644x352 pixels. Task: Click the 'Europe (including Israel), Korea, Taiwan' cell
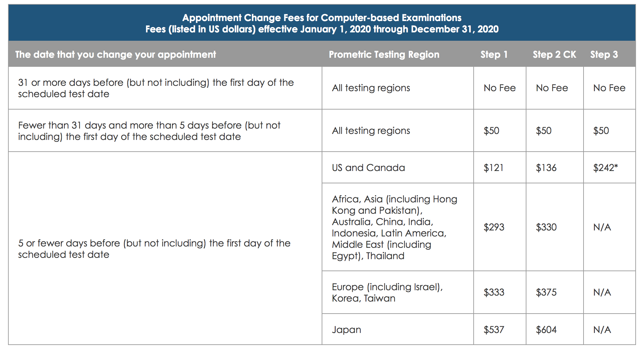tap(387, 293)
